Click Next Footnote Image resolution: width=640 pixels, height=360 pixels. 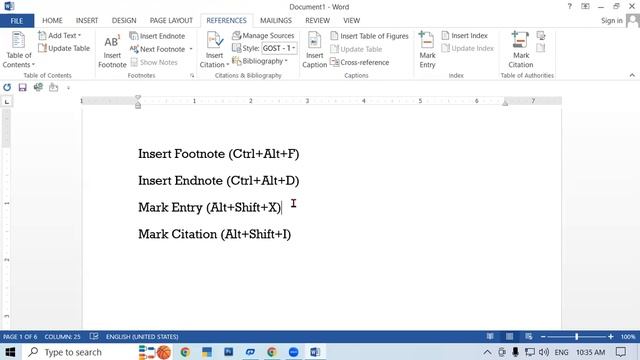click(x=158, y=49)
